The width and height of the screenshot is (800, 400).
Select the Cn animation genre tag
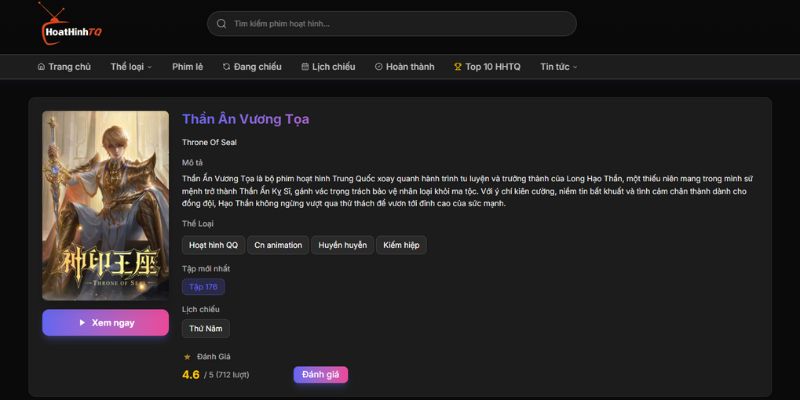click(x=278, y=245)
